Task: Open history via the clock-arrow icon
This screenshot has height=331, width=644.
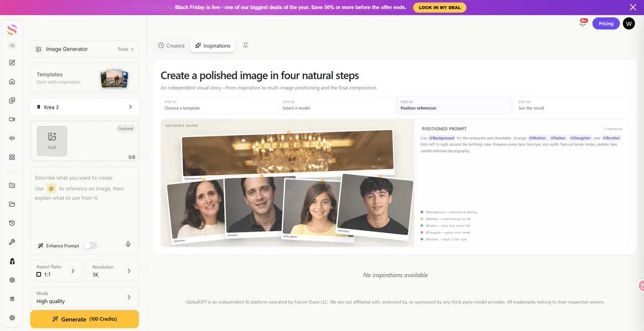Action: coord(12,223)
